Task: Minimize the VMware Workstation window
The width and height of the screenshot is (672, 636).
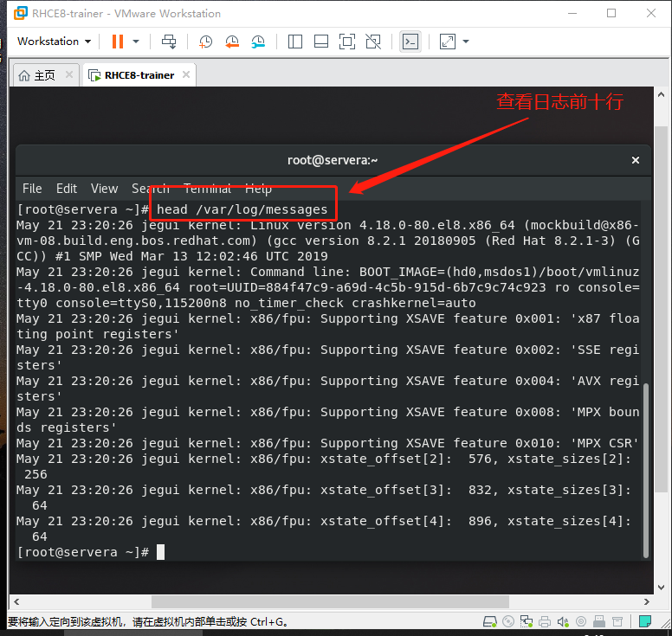Action: coord(572,13)
